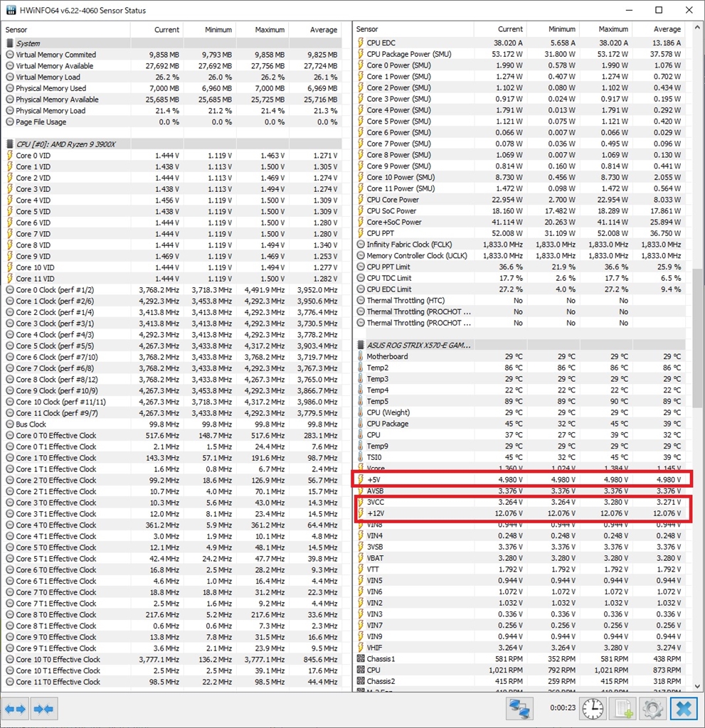705x728 pixels.
Task: Select the Core 0 Clock (perf #1/2) row
Action: (173, 290)
